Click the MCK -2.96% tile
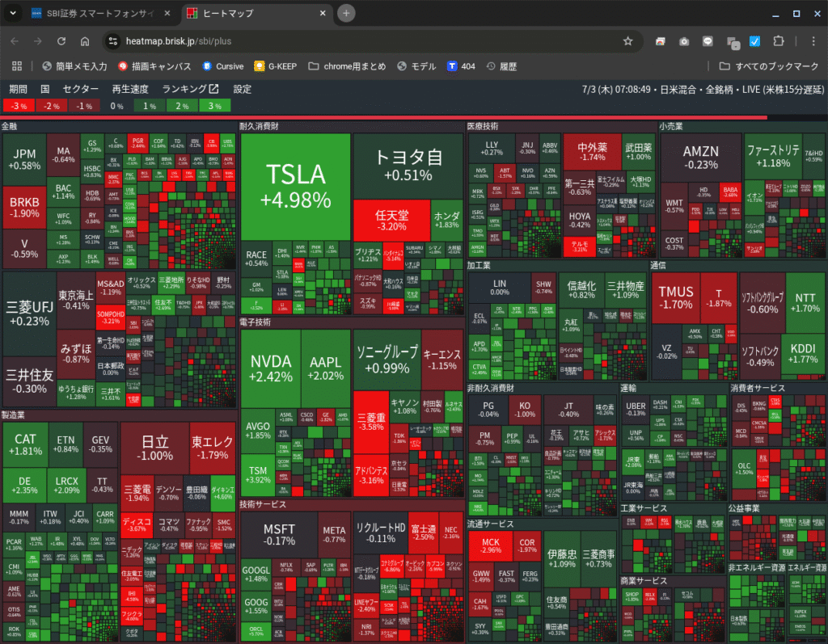 tap(491, 545)
